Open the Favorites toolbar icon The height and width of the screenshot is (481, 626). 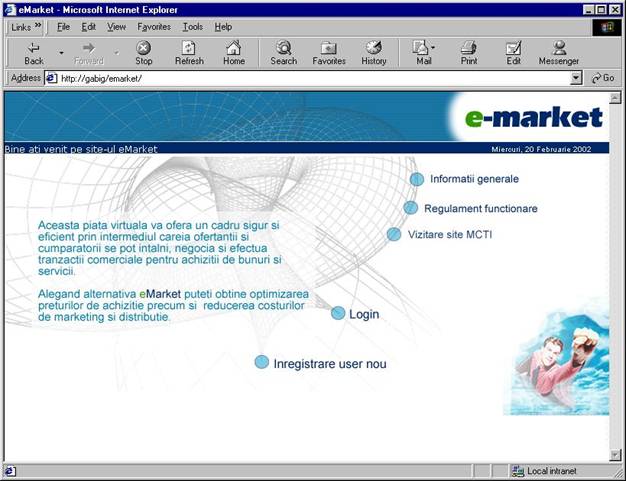pyautogui.click(x=329, y=48)
